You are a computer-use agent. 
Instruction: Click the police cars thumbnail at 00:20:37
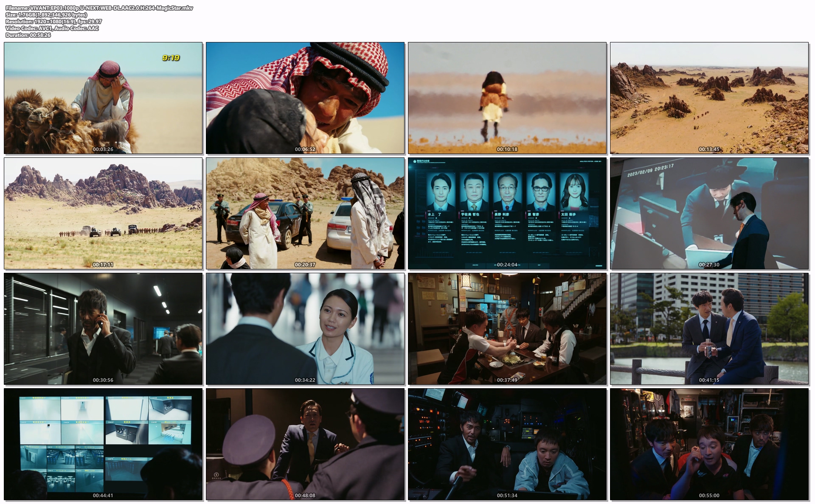point(305,213)
